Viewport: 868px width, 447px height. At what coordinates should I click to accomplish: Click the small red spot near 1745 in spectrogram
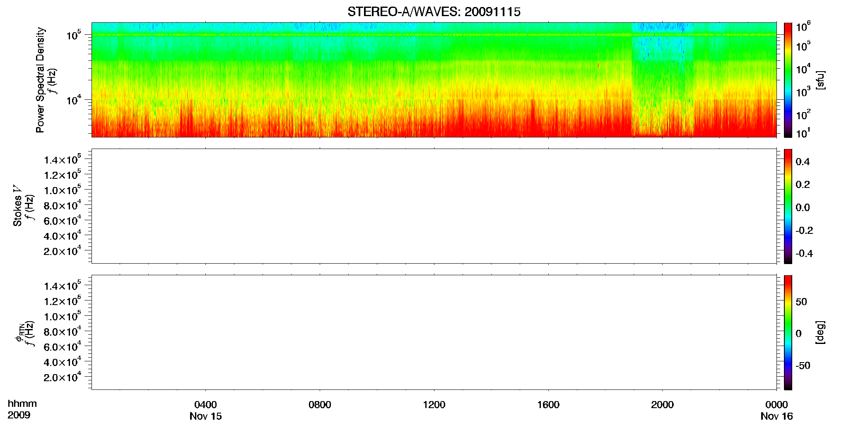(598, 65)
